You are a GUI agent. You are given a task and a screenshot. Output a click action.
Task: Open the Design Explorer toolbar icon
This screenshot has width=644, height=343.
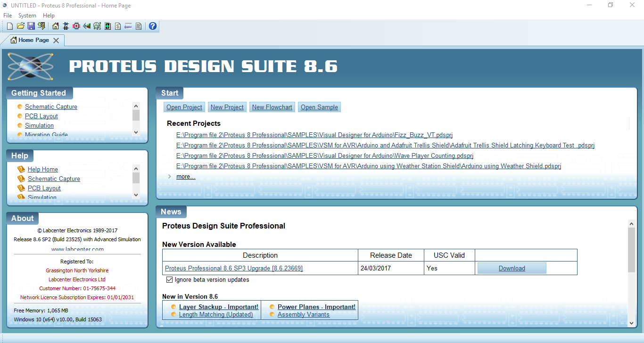(107, 26)
